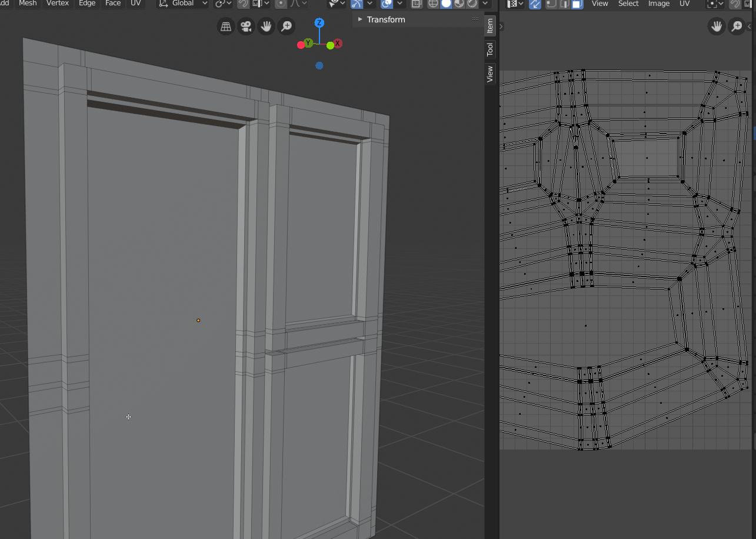Viewport: 756px width, 539px height.
Task: Select vertex mode in UV editor
Action: click(551, 4)
